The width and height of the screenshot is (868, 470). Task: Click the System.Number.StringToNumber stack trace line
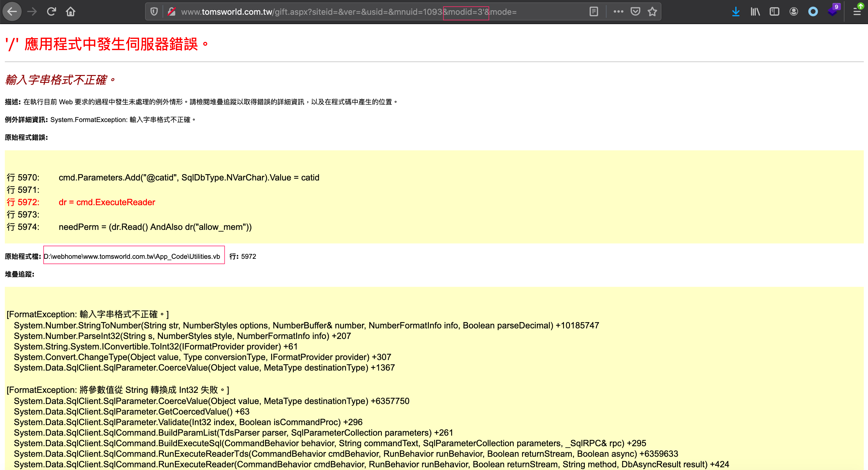(306, 325)
